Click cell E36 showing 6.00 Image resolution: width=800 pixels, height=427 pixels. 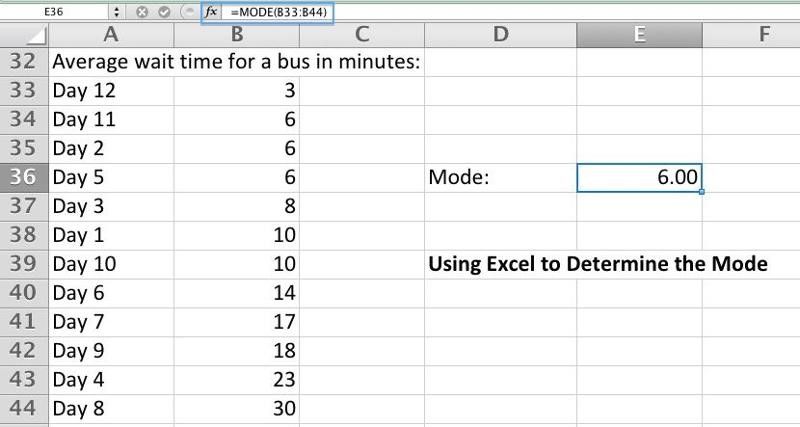639,178
